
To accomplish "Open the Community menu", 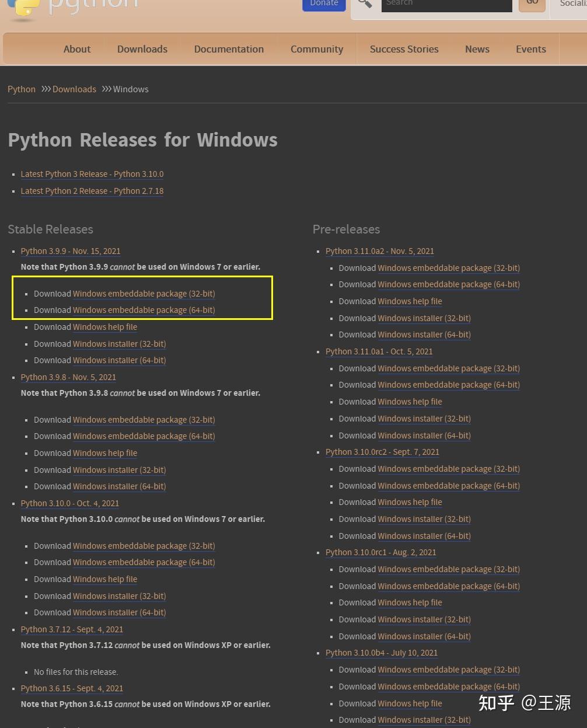I will pos(317,49).
